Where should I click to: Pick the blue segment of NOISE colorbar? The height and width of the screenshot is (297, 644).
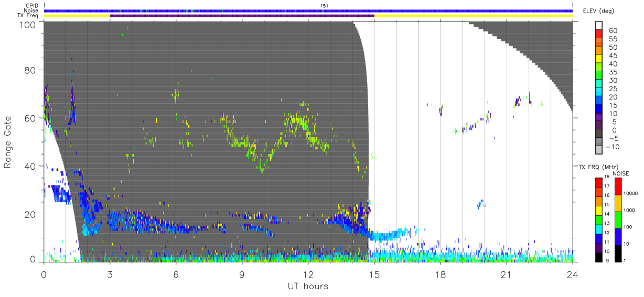coord(618,237)
